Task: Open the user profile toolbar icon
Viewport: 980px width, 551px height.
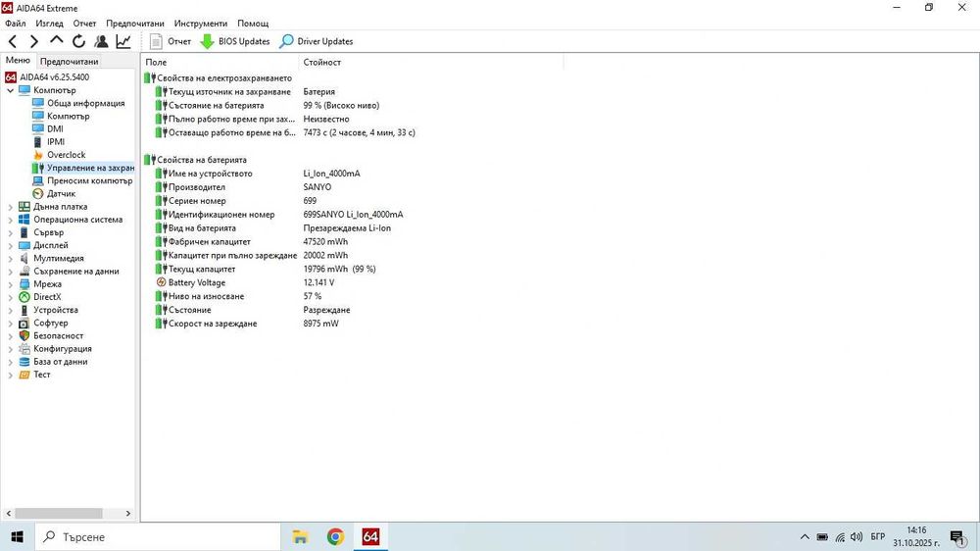Action: pos(101,41)
